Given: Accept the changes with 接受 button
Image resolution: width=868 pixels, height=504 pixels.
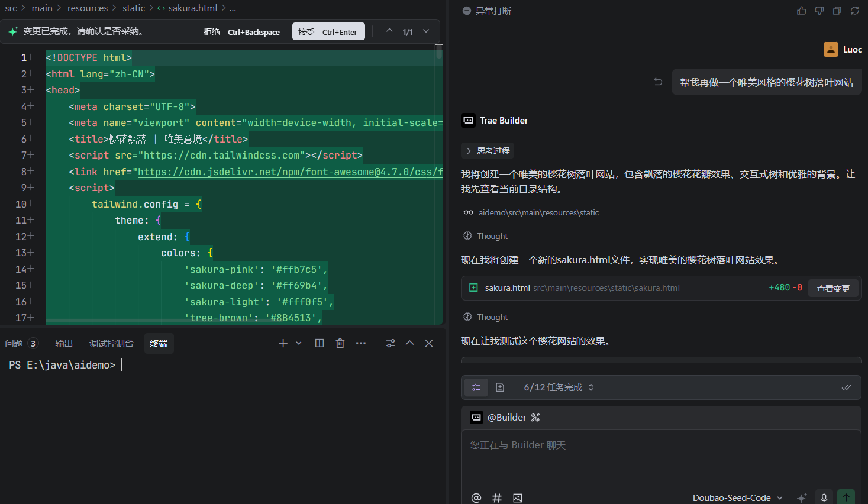Looking at the screenshot, I should [328, 32].
